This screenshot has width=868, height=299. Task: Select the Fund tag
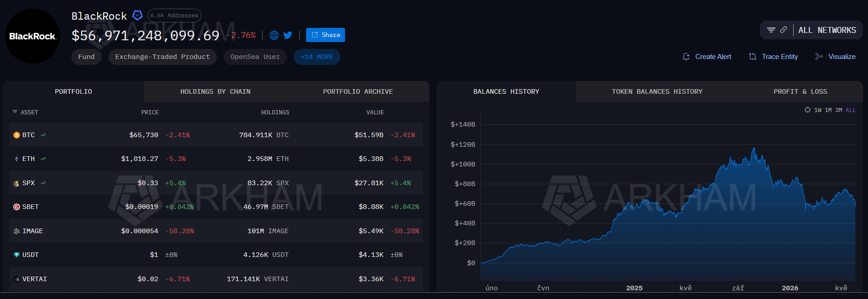(x=86, y=57)
